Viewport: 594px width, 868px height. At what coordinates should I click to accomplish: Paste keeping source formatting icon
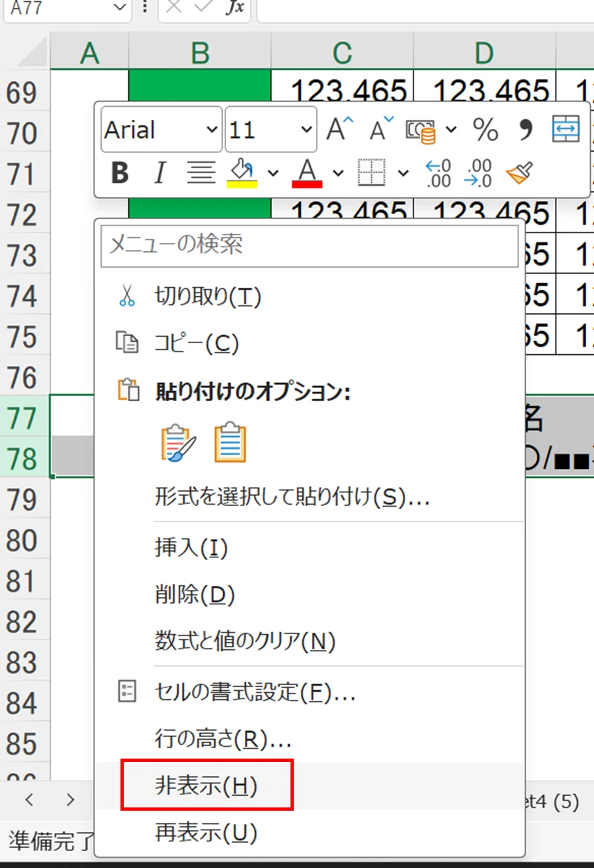pos(178,443)
